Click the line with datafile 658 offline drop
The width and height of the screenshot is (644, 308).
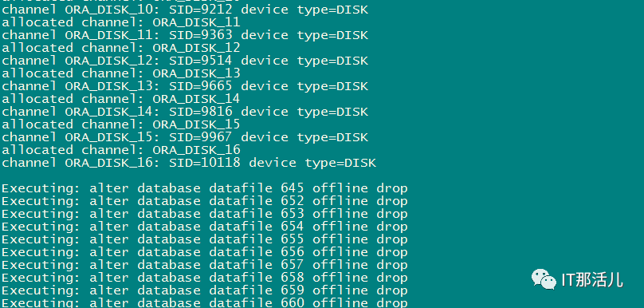[x=205, y=278]
